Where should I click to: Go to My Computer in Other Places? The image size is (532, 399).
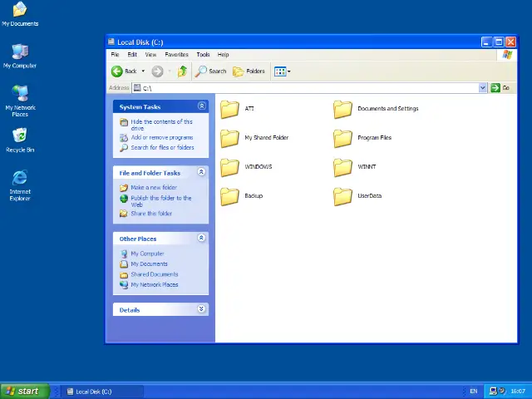147,254
